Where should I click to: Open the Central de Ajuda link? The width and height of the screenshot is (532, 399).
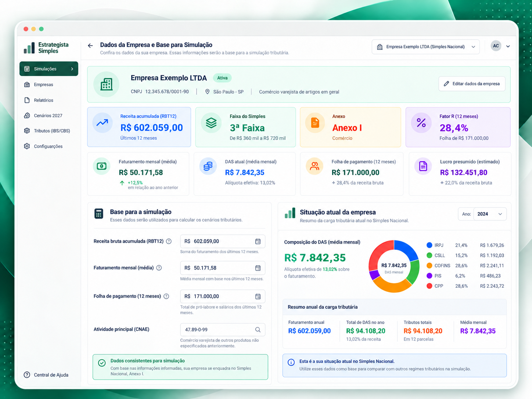coord(46,375)
